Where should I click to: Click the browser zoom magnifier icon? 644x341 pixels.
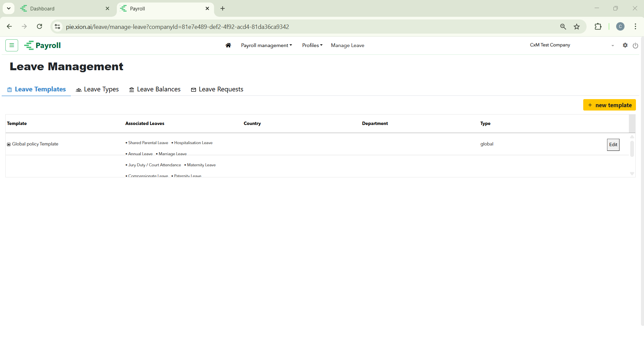tap(563, 27)
